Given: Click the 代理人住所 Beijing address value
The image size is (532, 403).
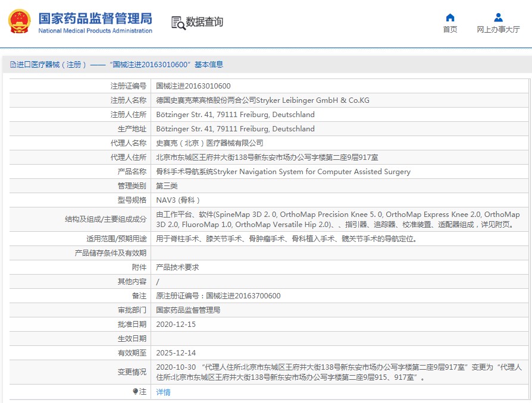Looking at the screenshot, I should point(267,158).
